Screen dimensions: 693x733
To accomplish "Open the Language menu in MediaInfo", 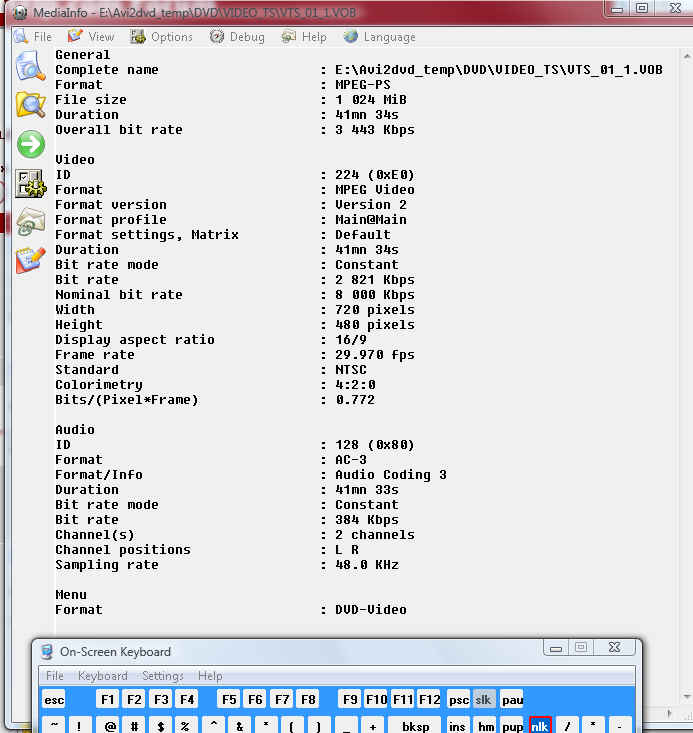I will 379,36.
